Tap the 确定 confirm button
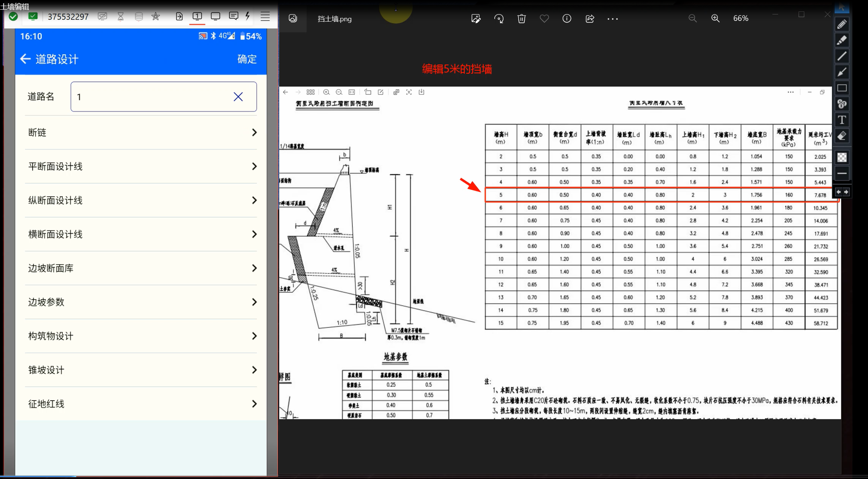The height and width of the screenshot is (479, 868). pyautogui.click(x=247, y=59)
